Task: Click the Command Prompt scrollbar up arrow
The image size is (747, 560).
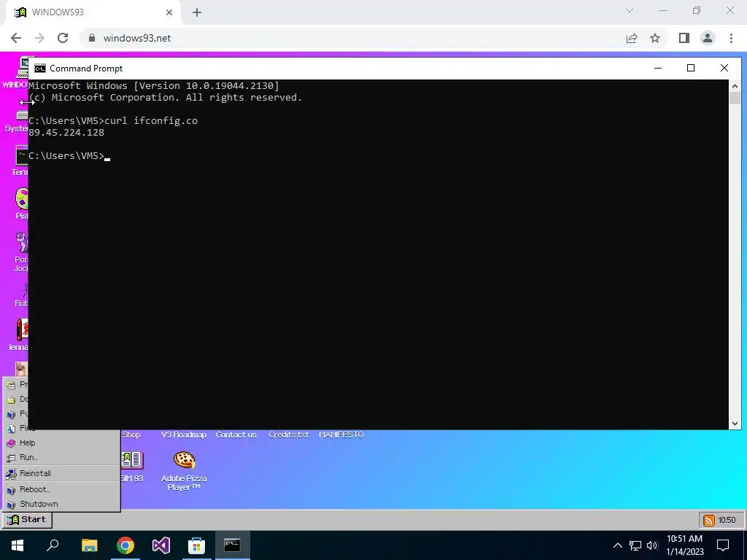Action: click(735, 86)
